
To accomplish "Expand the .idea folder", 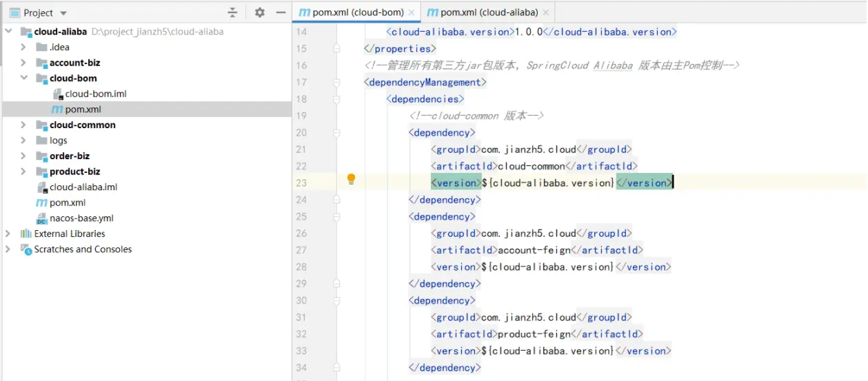I will pos(23,47).
